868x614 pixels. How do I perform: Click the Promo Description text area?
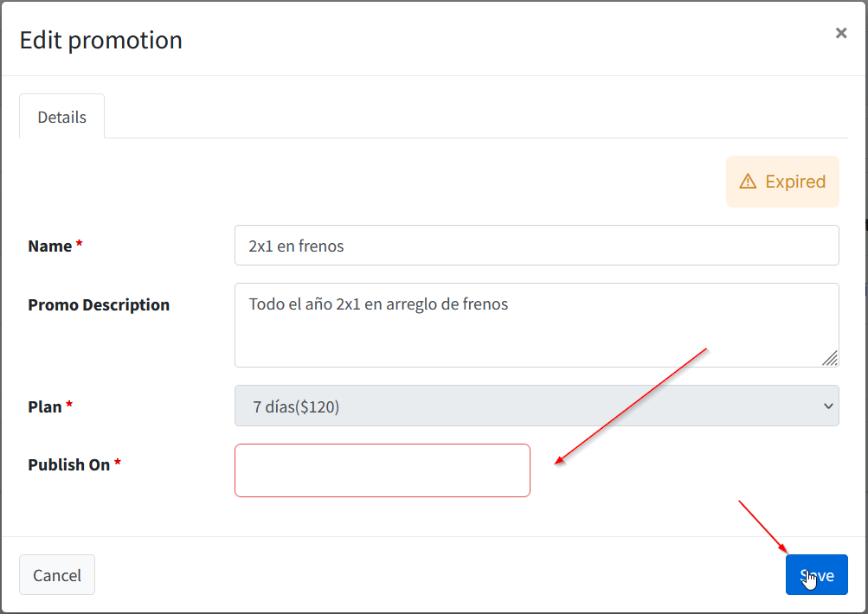coord(537,324)
